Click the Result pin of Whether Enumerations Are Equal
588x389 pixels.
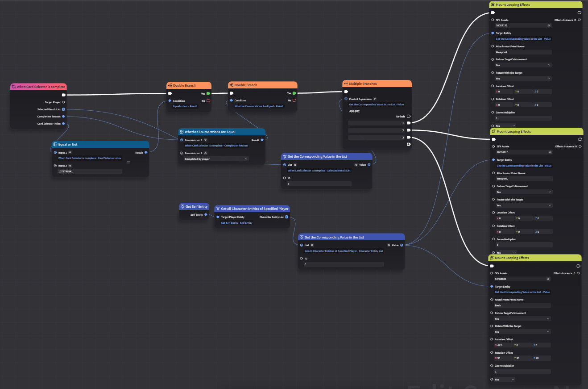click(x=262, y=140)
